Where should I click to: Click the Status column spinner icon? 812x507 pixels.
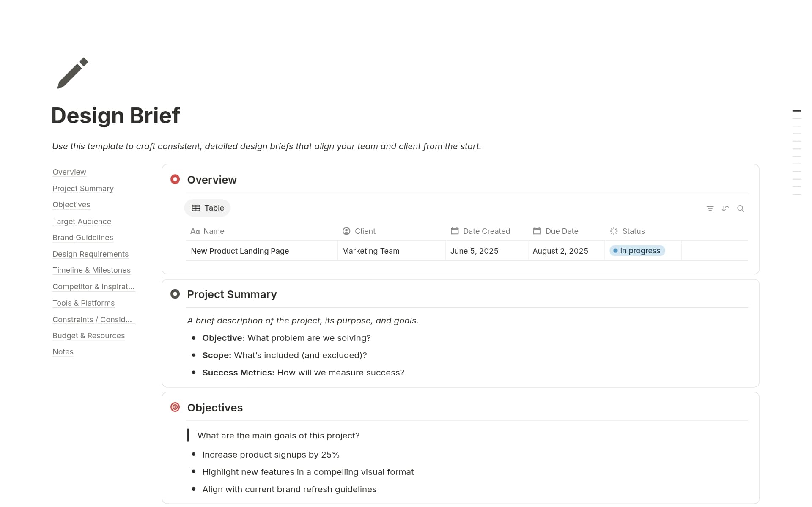click(x=614, y=231)
